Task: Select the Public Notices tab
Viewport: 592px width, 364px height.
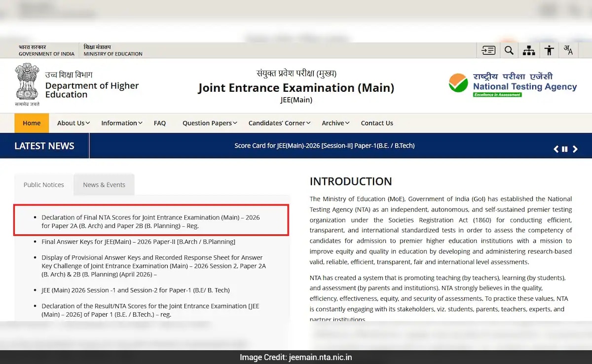Action: pyautogui.click(x=44, y=185)
